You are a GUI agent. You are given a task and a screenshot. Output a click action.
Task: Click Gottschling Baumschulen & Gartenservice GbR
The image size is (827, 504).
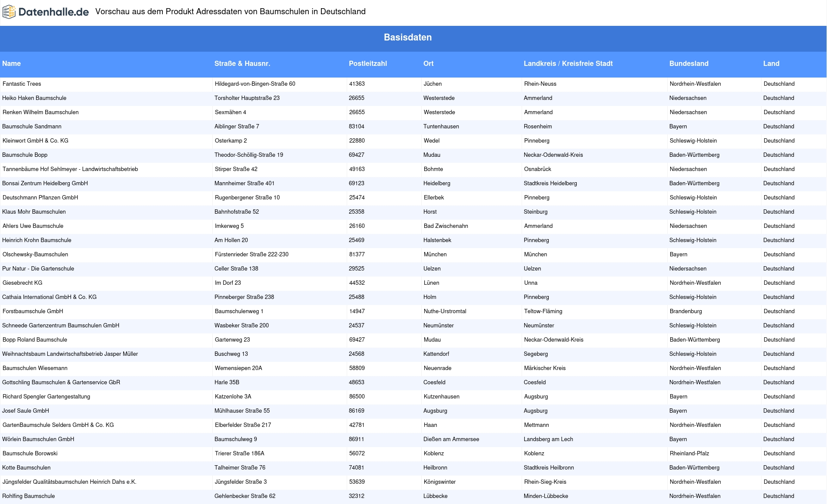coord(61,383)
